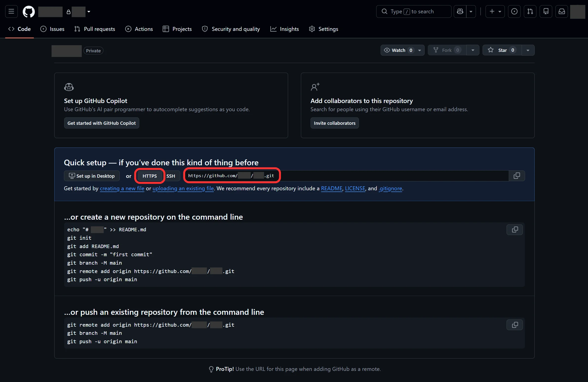Copy the repository HTTPS URL to clipboard

point(517,176)
